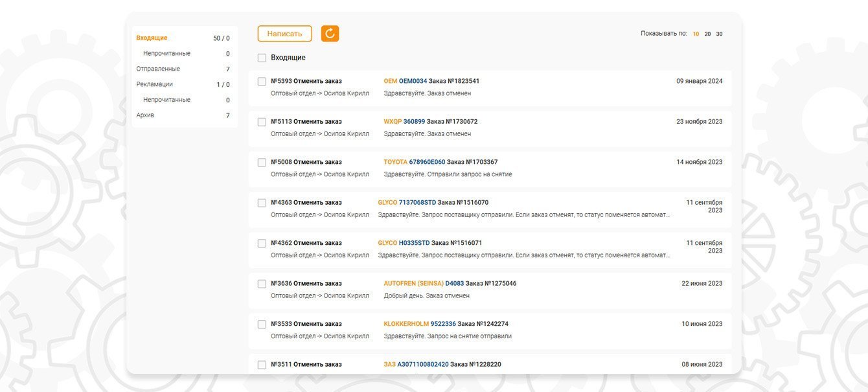Screen dimensions: 868x392
Task: Check the box for message №5008
Action: pyautogui.click(x=262, y=163)
